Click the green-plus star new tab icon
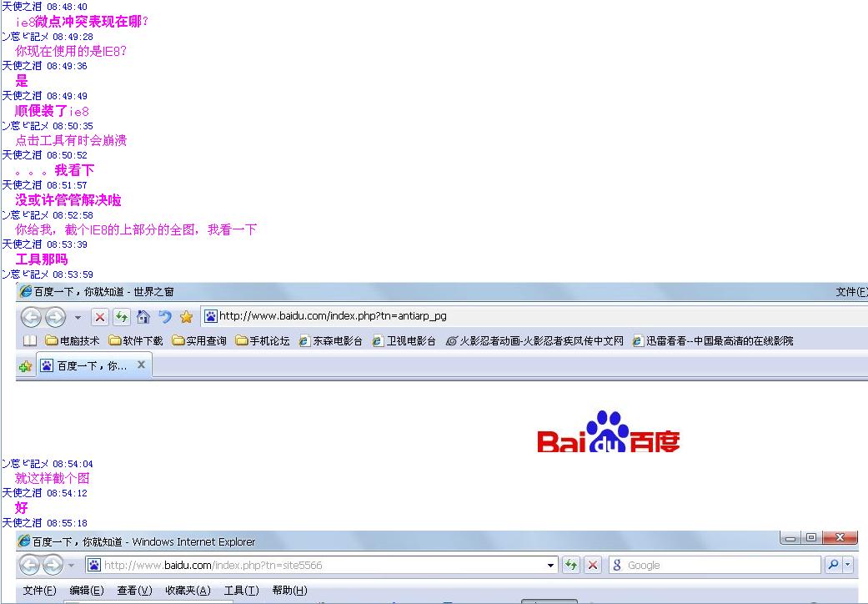868x604 pixels. [x=26, y=366]
